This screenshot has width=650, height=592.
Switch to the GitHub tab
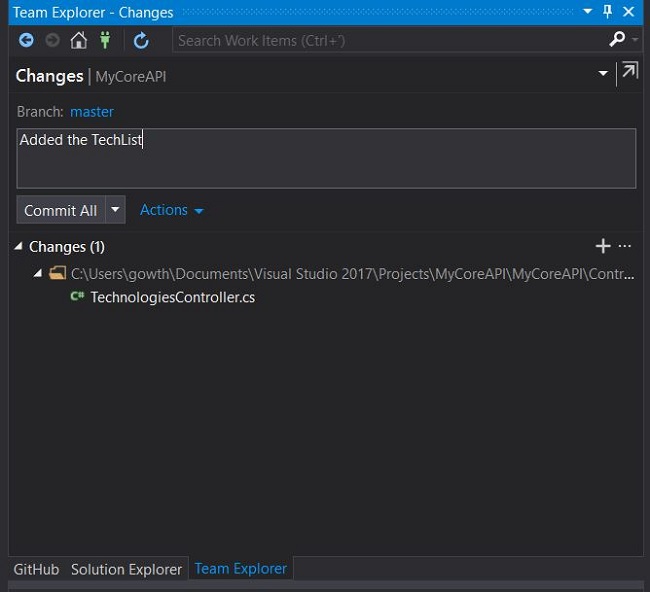36,569
